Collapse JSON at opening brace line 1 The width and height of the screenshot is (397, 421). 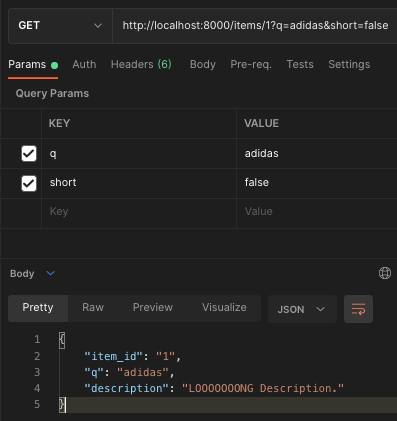point(62,340)
